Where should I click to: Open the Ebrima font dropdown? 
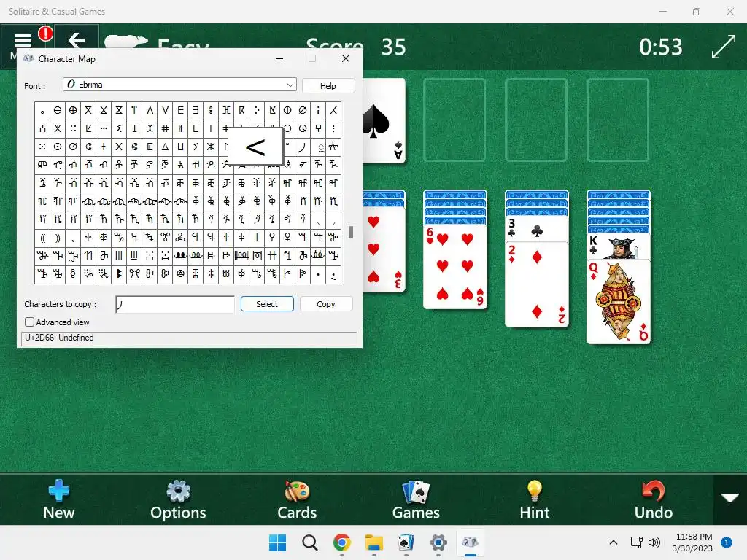(179, 85)
